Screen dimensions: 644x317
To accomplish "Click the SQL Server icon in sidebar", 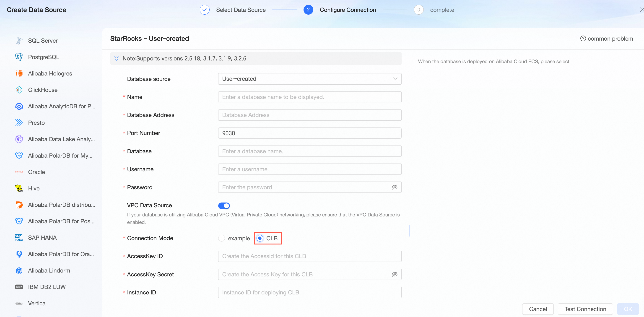I will (x=19, y=41).
